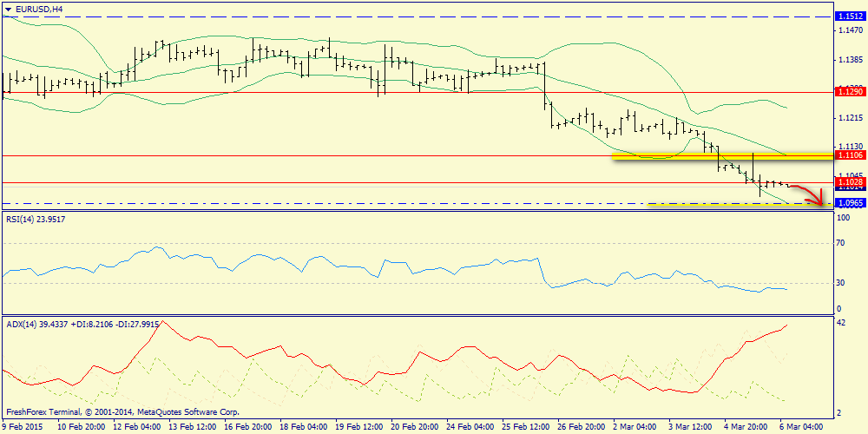Open the triangle menu beside EURUSD,H4 title

[8, 8]
